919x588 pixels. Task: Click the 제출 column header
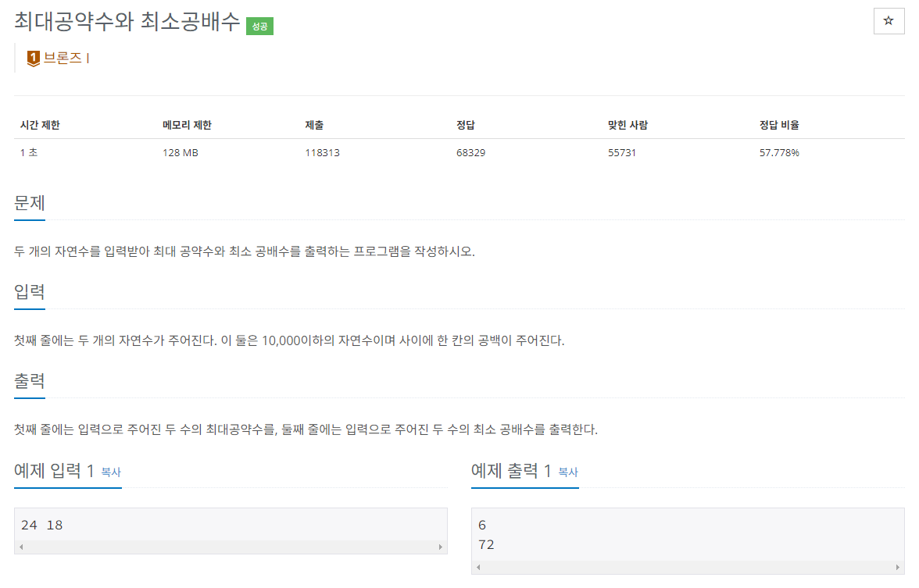tap(314, 125)
